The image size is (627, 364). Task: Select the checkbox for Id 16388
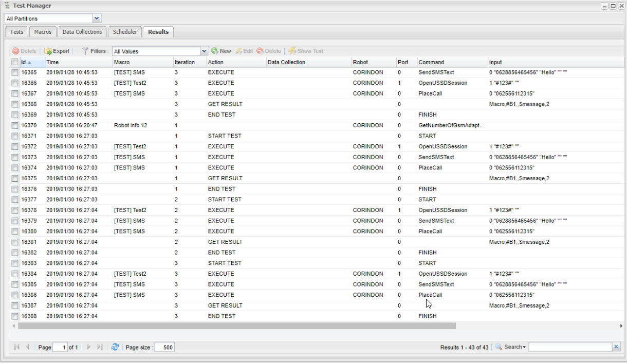(x=15, y=316)
